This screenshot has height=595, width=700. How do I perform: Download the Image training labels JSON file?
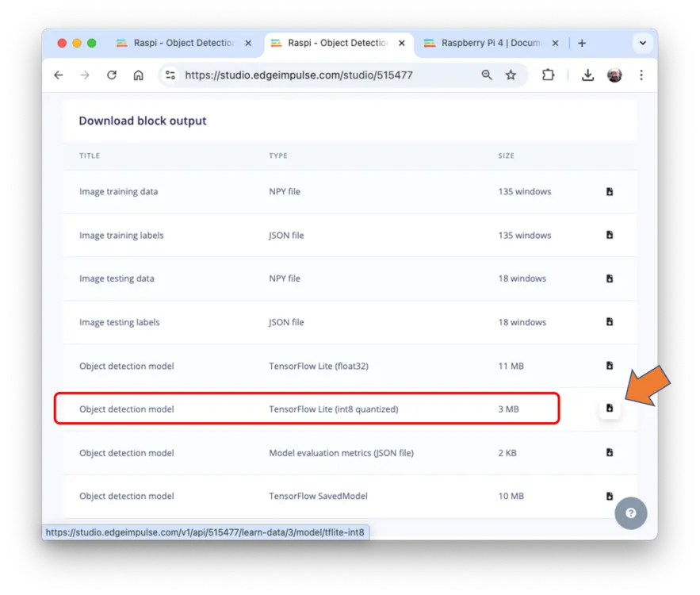pyautogui.click(x=609, y=235)
